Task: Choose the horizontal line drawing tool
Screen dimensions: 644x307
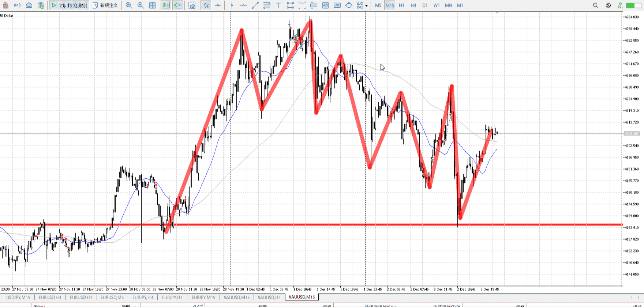Action: pos(243,5)
